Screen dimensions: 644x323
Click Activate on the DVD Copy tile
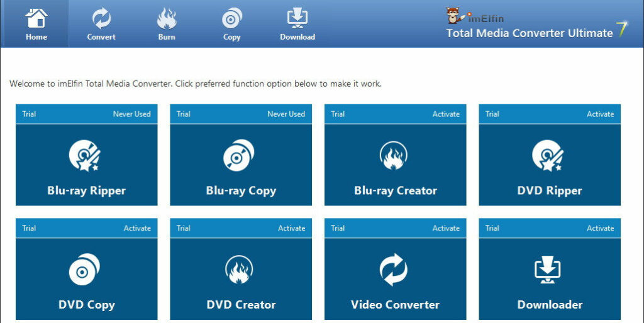(137, 228)
